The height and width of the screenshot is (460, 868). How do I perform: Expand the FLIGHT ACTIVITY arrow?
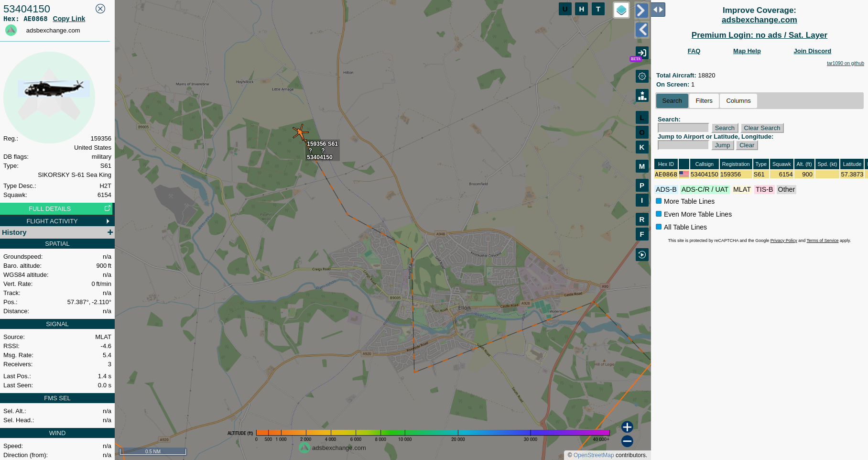point(108,221)
